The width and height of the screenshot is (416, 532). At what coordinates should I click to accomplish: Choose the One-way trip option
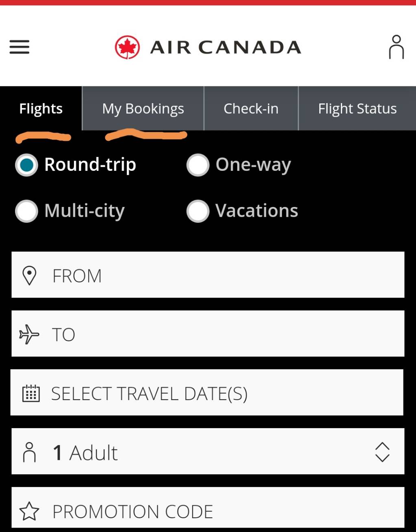pos(198,165)
